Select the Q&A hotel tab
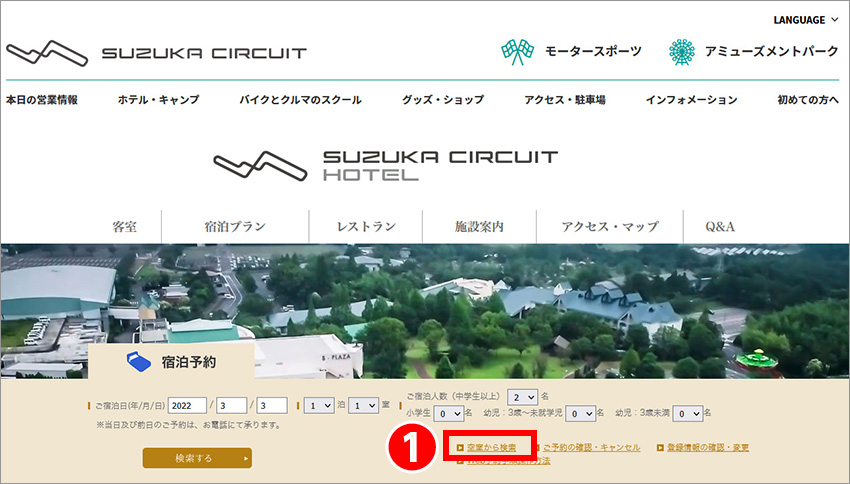850x484 pixels. click(720, 227)
